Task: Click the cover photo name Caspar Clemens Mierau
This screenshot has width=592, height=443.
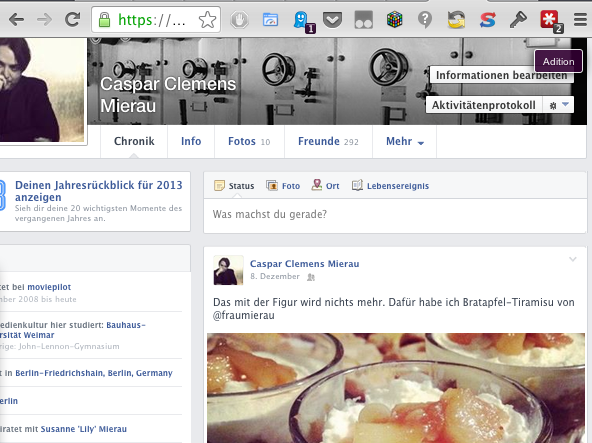Action: tap(168, 94)
